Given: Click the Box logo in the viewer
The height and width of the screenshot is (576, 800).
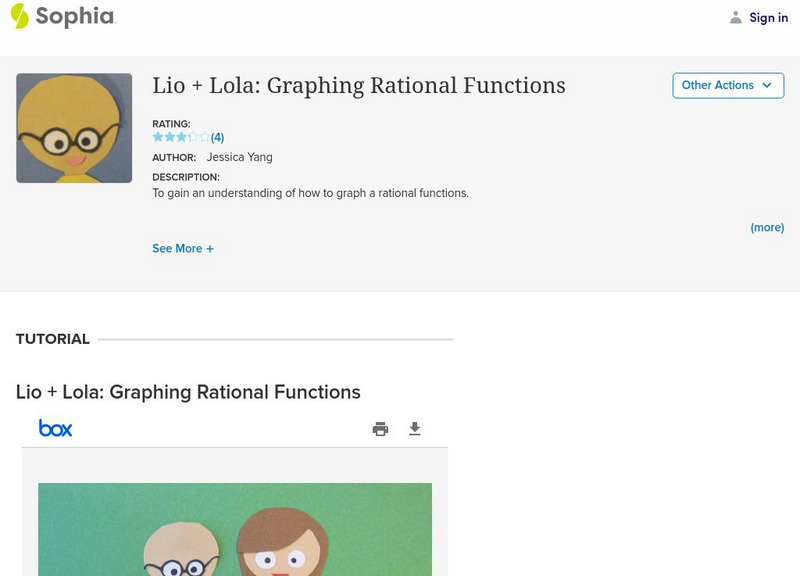Looking at the screenshot, I should tap(56, 428).
